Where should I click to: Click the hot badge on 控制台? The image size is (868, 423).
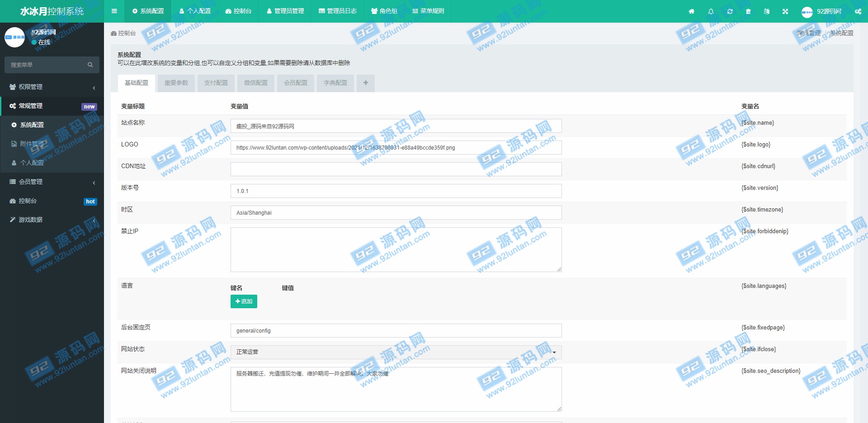(x=90, y=202)
